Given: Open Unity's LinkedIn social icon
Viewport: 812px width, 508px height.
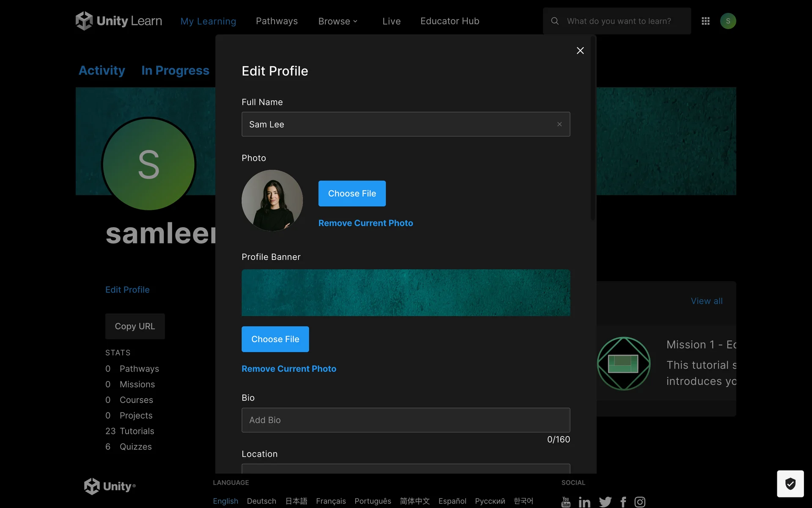Looking at the screenshot, I should tap(584, 502).
